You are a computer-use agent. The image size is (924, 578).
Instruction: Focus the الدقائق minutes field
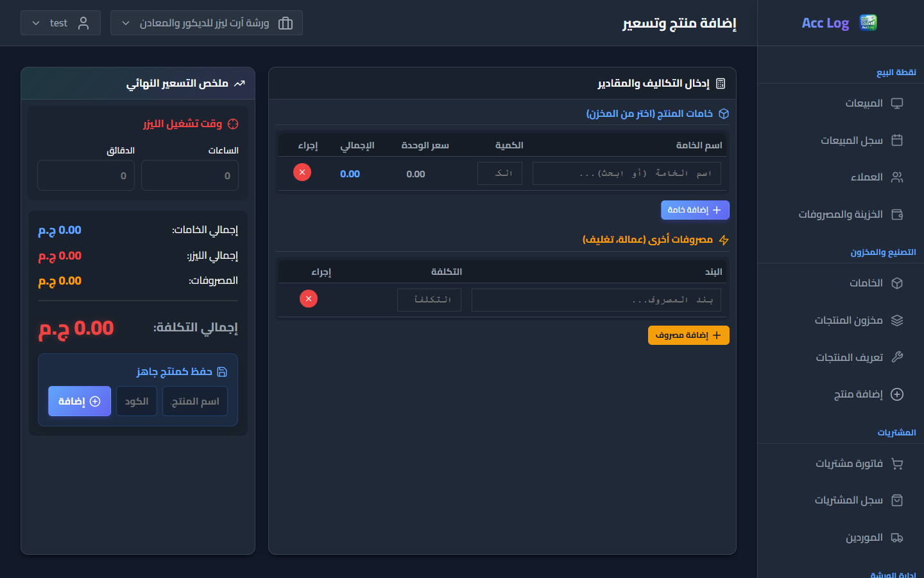point(86,175)
